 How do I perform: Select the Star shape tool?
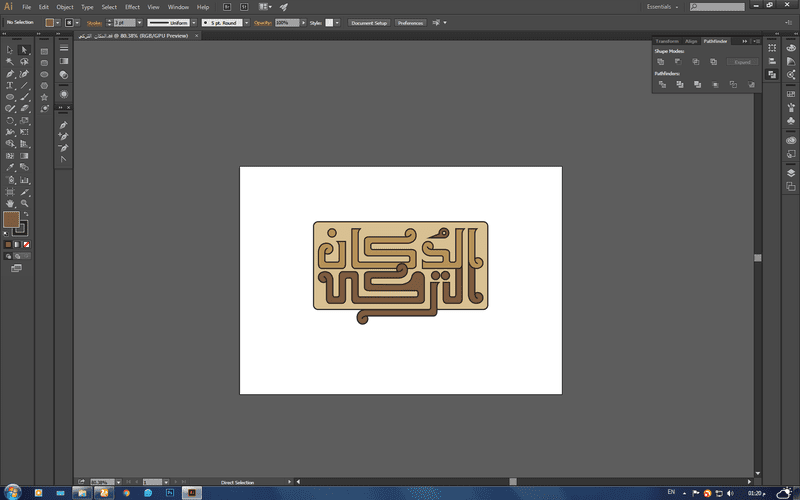(x=45, y=97)
